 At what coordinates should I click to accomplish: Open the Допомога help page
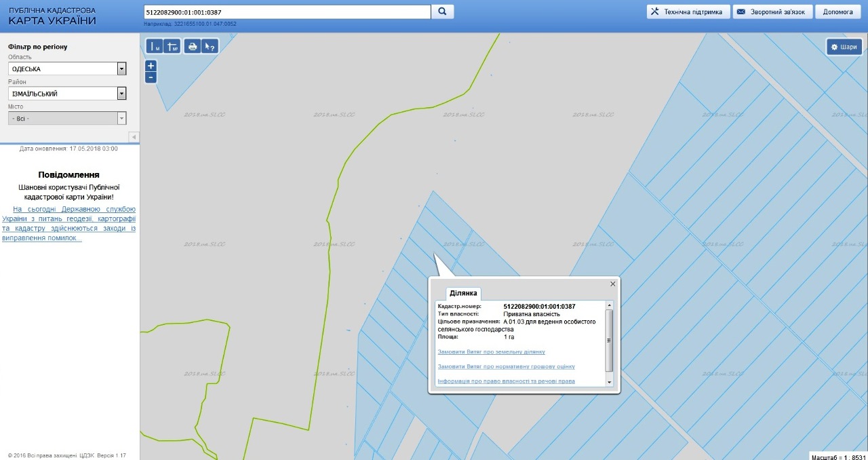coord(838,12)
